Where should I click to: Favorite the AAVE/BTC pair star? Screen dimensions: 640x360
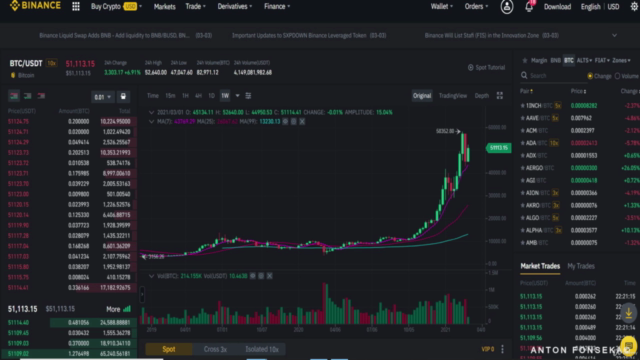[522, 118]
